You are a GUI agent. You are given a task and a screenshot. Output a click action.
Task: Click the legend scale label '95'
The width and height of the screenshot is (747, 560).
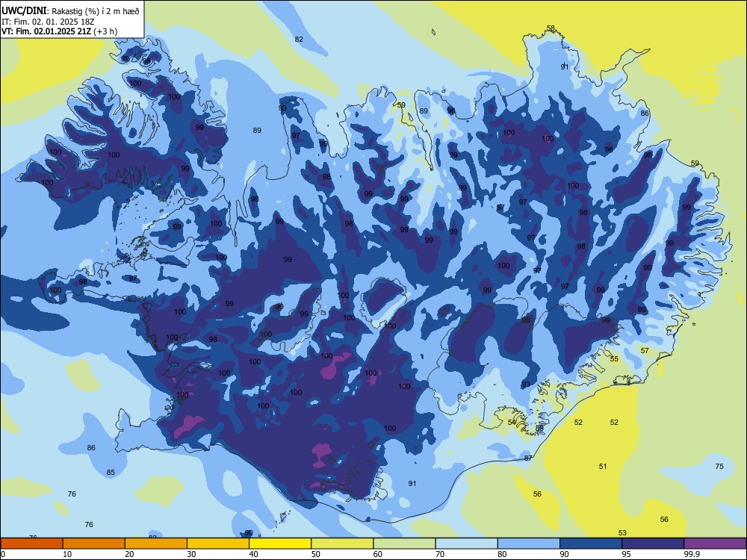pos(627,554)
